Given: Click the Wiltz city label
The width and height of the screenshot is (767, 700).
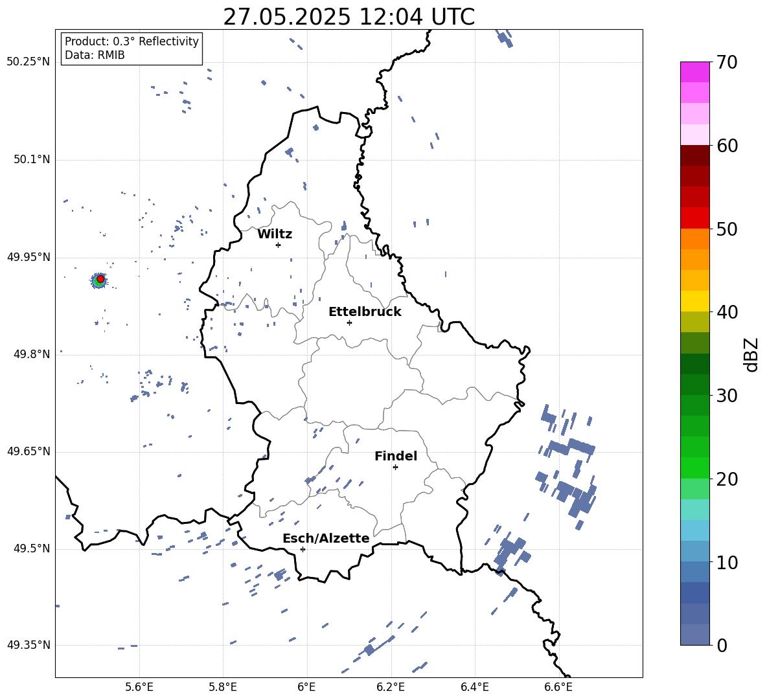Looking at the screenshot, I should click(x=275, y=234).
